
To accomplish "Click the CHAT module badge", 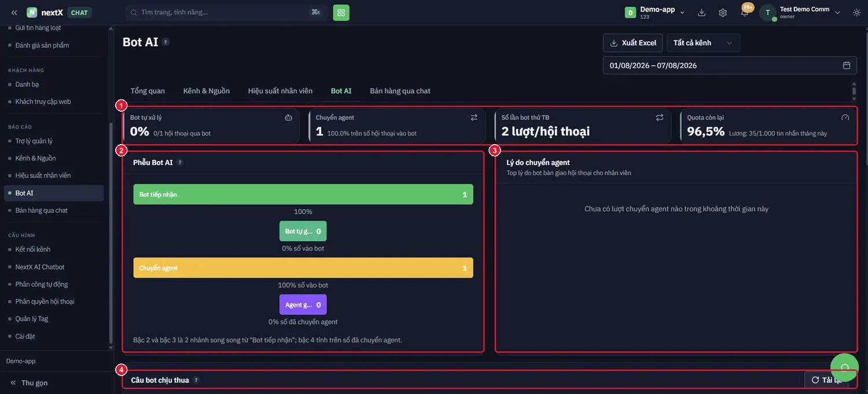I will pyautogui.click(x=79, y=13).
